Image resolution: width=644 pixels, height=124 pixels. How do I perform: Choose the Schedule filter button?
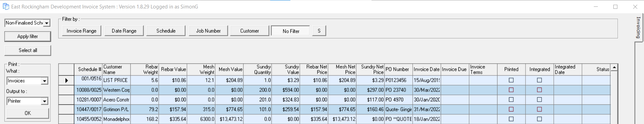(x=166, y=31)
